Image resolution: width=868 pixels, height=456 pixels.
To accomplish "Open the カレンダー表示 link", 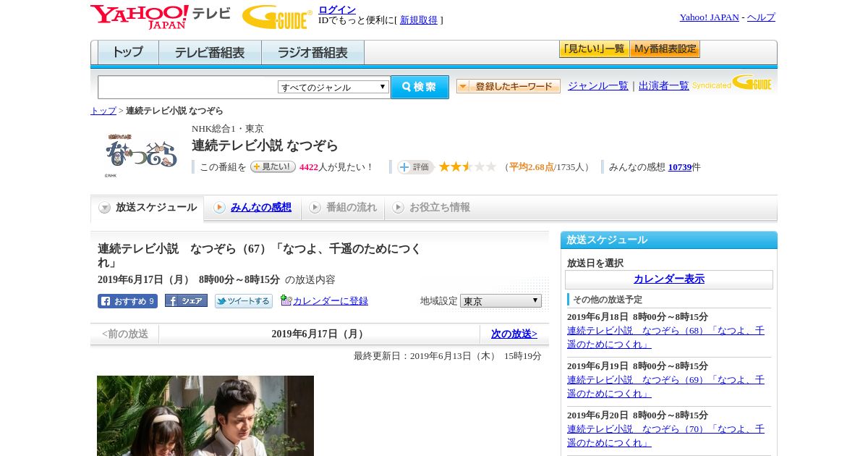I will pos(669,279).
